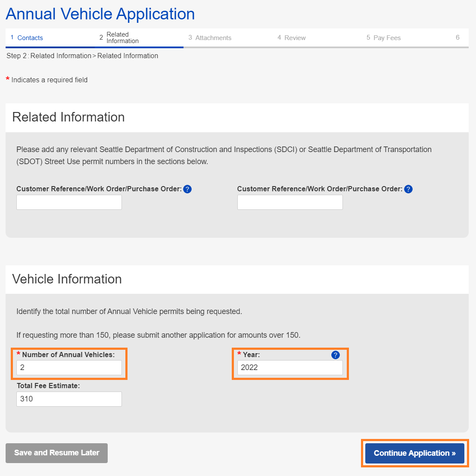Click the Annual Vehicle Application page title
Viewport: 476px width, 476px height.
(100, 14)
